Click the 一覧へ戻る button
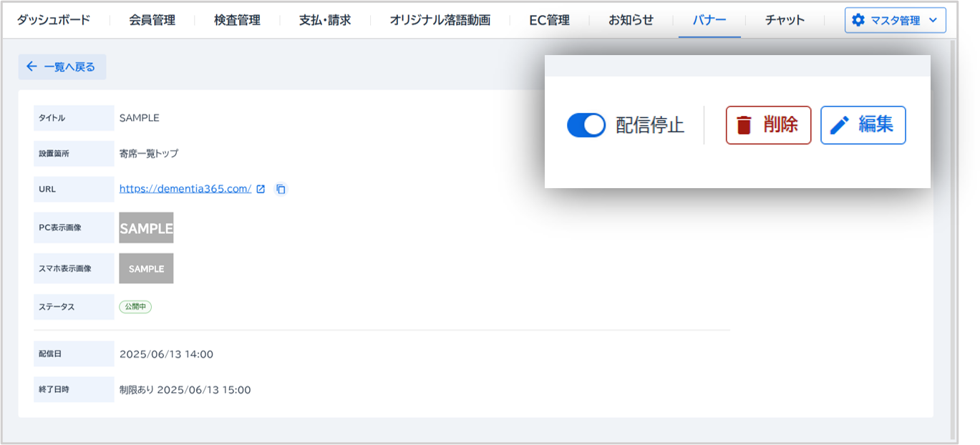Image resolution: width=980 pixels, height=445 pixels. click(62, 67)
